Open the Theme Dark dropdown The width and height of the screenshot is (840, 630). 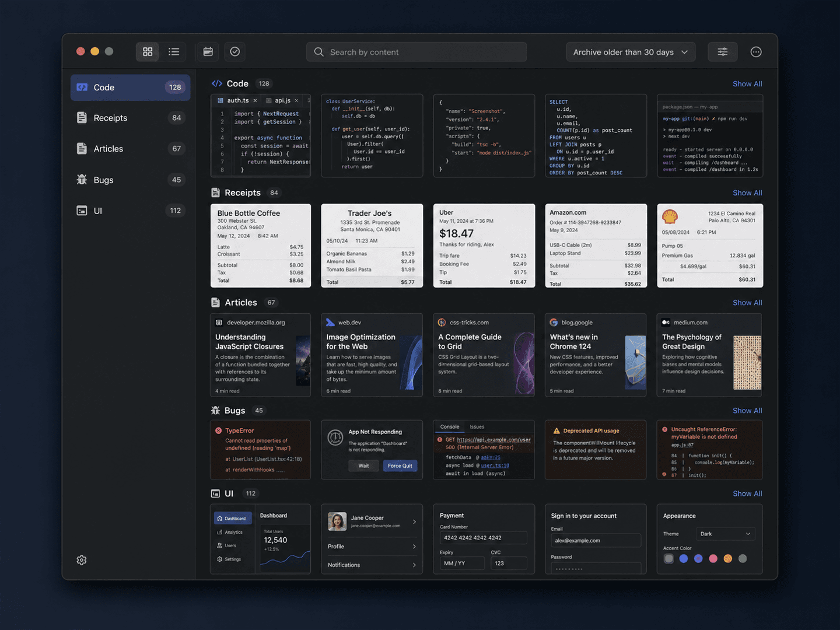click(725, 534)
